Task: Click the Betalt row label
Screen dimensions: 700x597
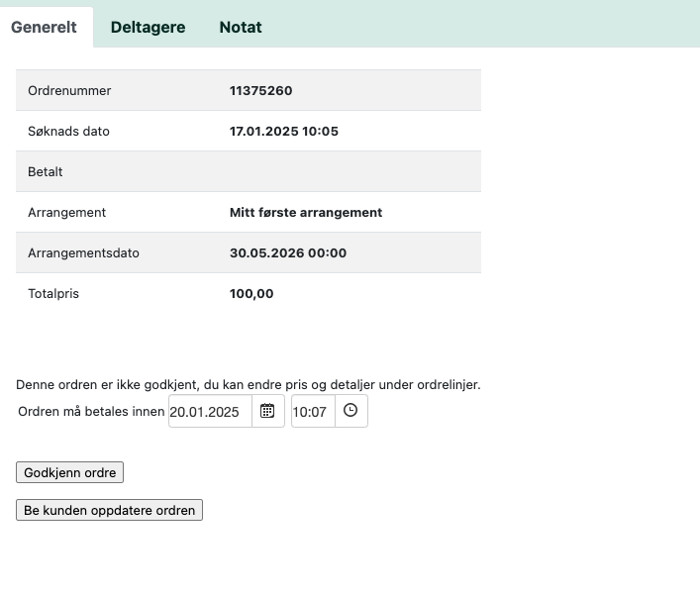Action: click(x=46, y=172)
